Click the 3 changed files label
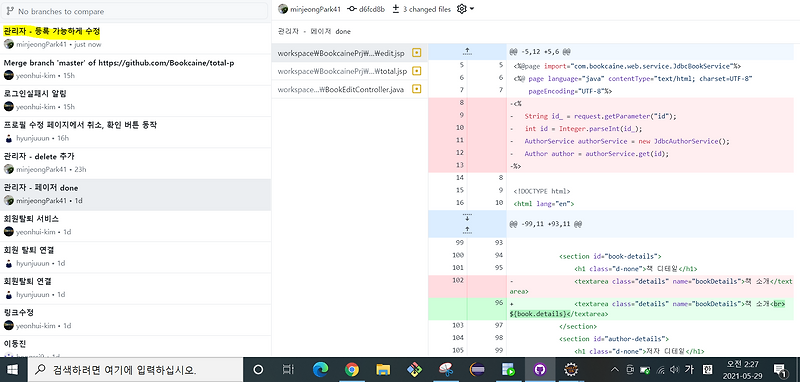Viewport: 800px width, 382px height. pyautogui.click(x=421, y=9)
